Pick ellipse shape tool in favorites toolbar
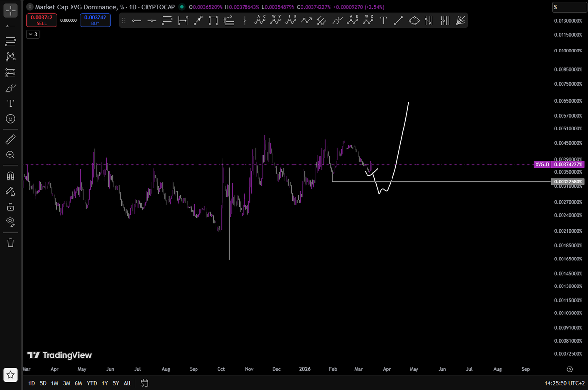Viewport: 588px width, 390px height. pyautogui.click(x=415, y=21)
